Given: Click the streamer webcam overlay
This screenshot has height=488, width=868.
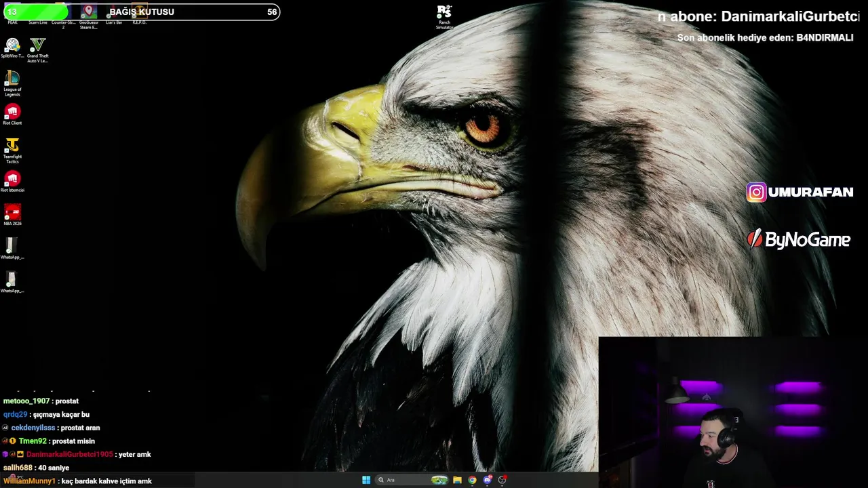Looking at the screenshot, I should [x=733, y=412].
